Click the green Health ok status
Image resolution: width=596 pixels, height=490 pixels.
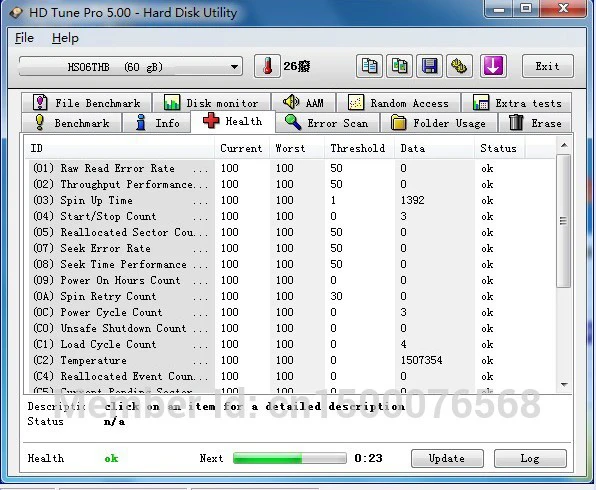click(x=111, y=458)
